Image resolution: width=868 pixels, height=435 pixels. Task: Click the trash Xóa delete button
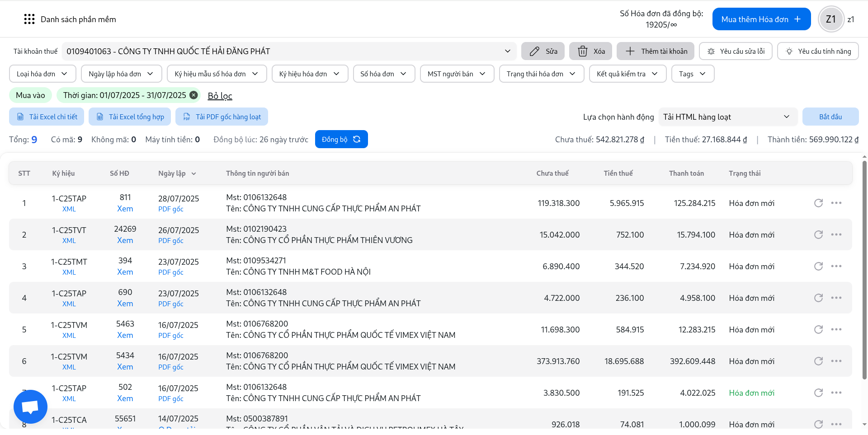[x=590, y=51]
